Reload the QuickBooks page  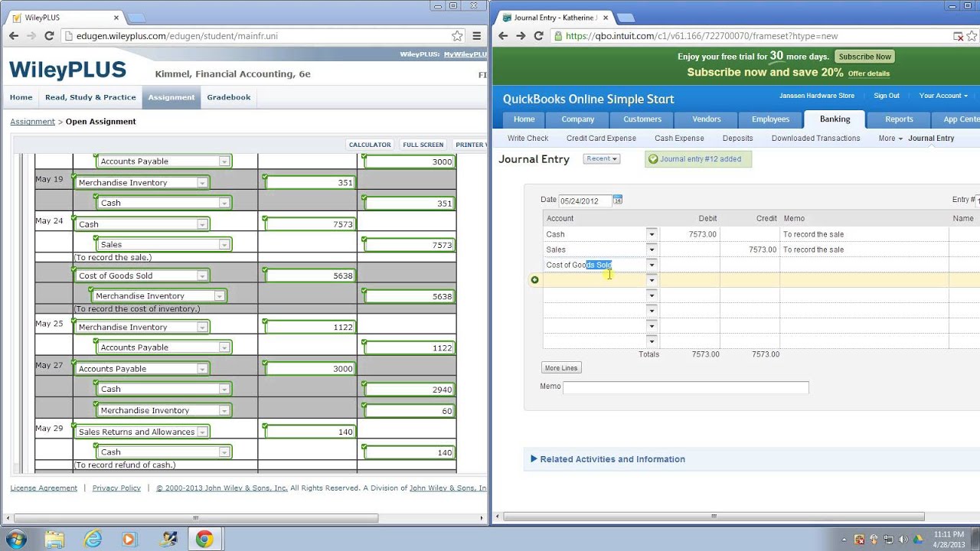point(538,36)
